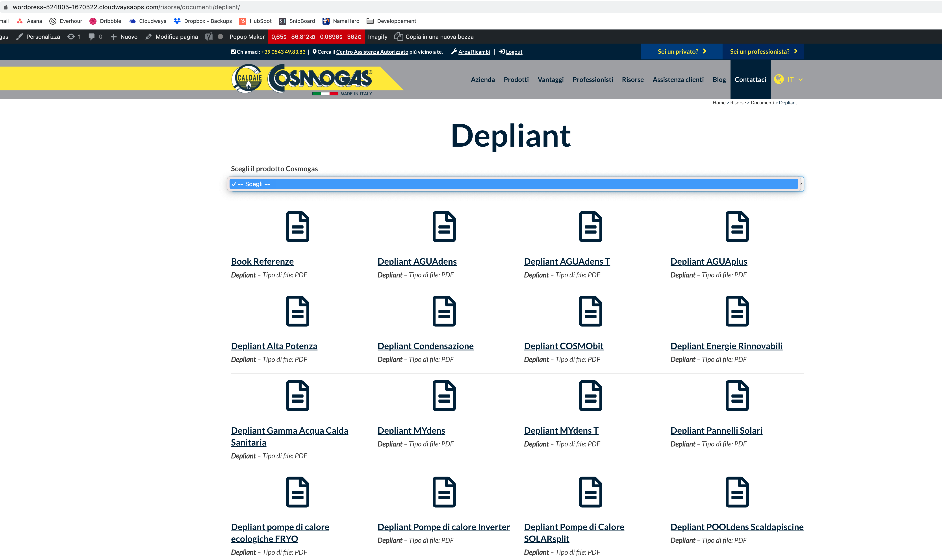This screenshot has width=942, height=560.
Task: Click the pompe di calore FRYO document icon
Action: 297,492
